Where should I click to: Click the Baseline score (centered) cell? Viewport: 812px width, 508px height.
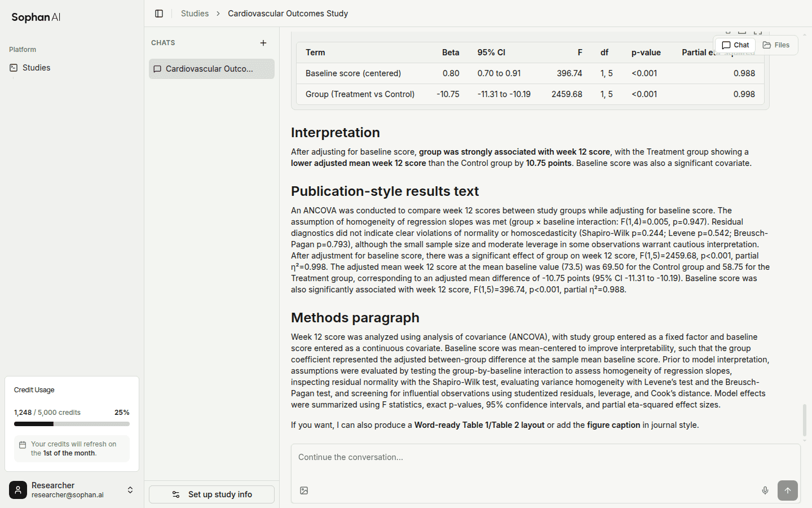point(353,73)
